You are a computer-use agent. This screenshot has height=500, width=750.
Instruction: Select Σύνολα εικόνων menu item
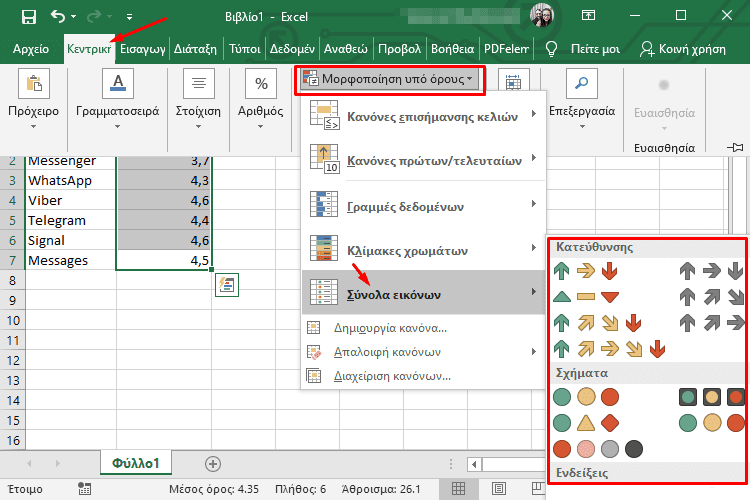[x=423, y=292]
